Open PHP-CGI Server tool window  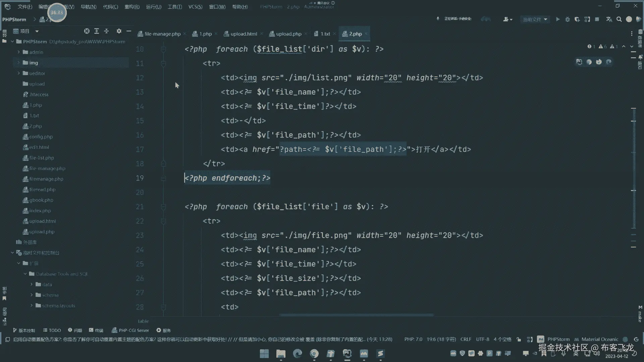(x=130, y=330)
